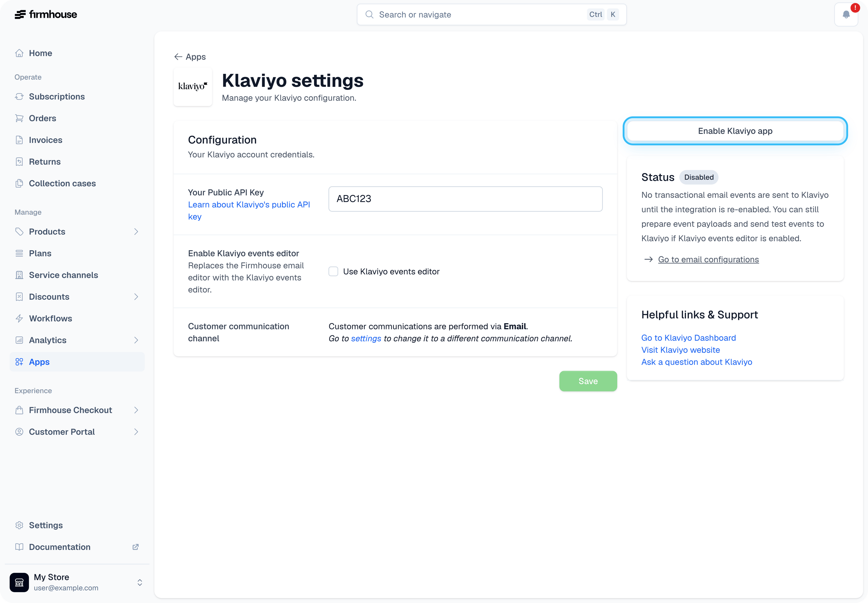Click the Disabled status badge

(699, 177)
